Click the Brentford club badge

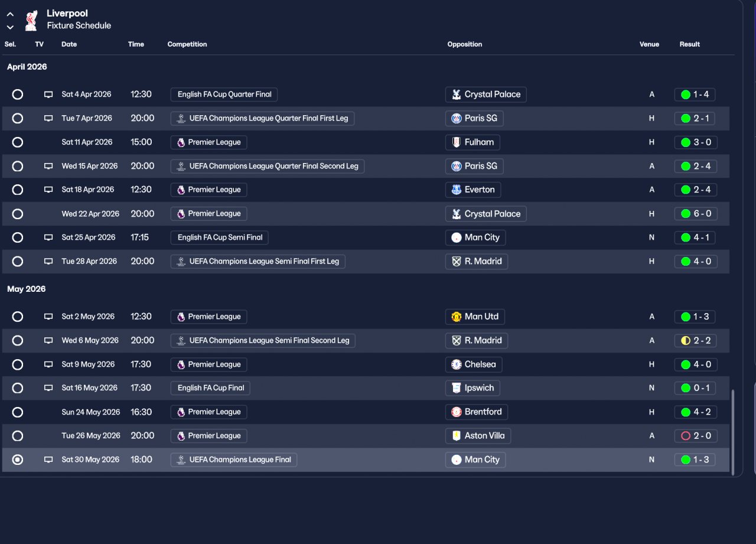[456, 412]
